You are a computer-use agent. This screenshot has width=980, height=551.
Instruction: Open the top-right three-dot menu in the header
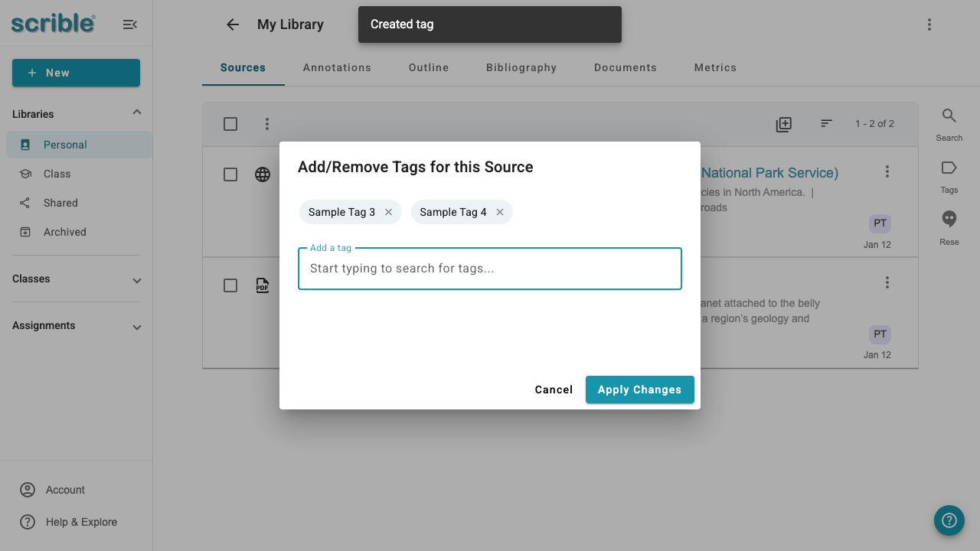pos(929,24)
